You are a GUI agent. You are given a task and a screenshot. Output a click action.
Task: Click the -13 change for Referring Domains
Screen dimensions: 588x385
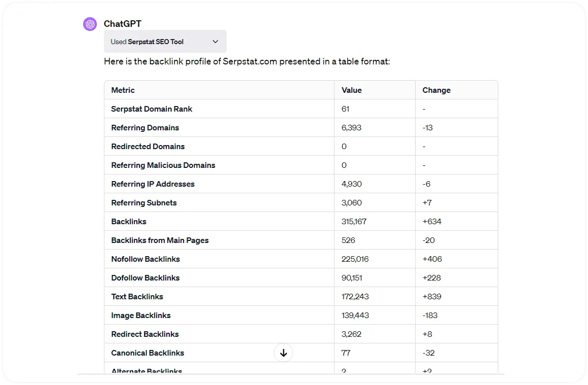(427, 128)
